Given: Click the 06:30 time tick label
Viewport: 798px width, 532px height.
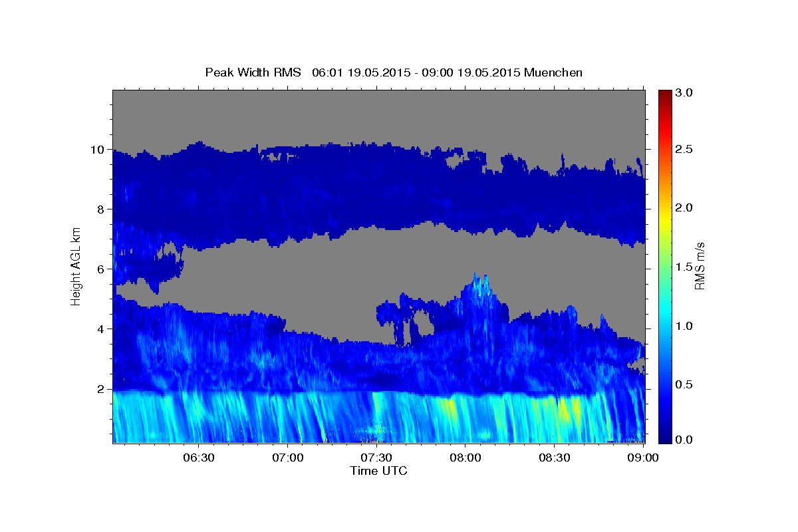Looking at the screenshot, I should [x=199, y=458].
